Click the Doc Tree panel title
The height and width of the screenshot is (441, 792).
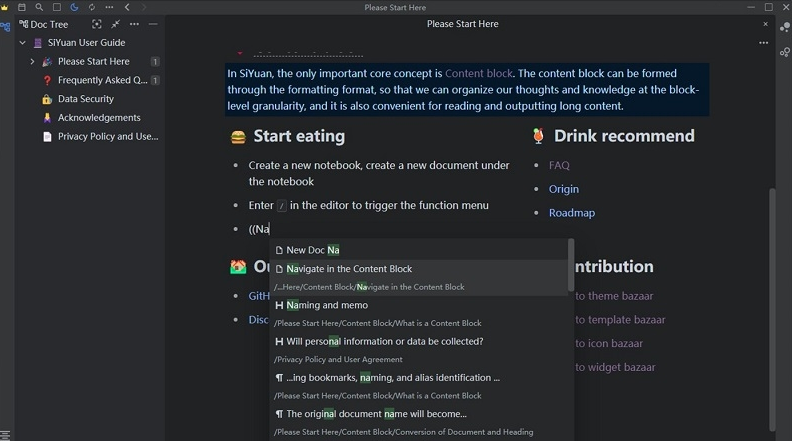(x=49, y=24)
